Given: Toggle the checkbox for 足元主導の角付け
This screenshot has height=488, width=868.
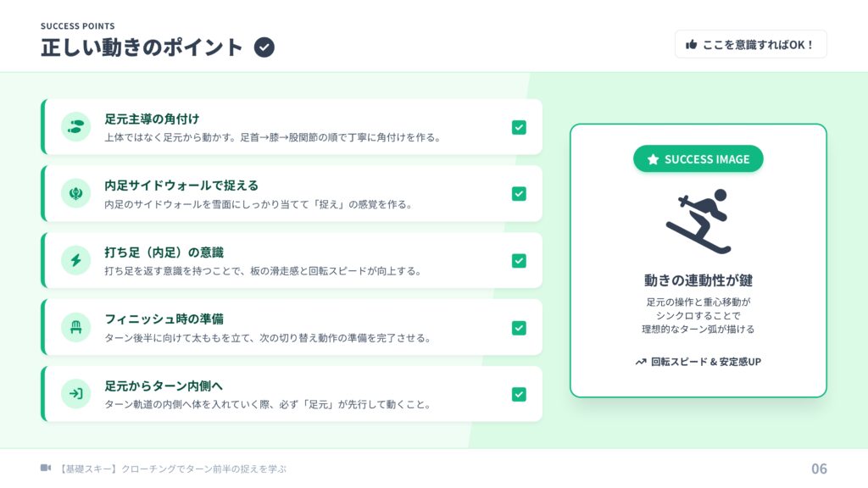Looking at the screenshot, I should click(x=519, y=127).
